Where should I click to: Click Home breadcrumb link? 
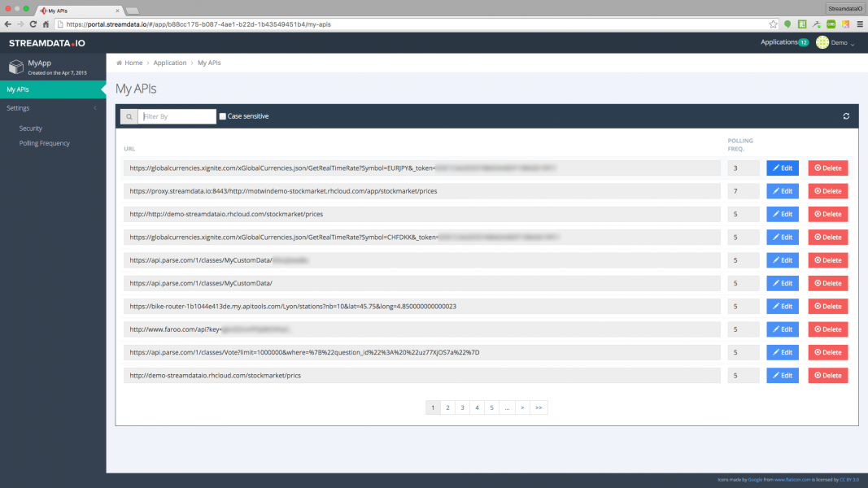pyautogui.click(x=133, y=63)
